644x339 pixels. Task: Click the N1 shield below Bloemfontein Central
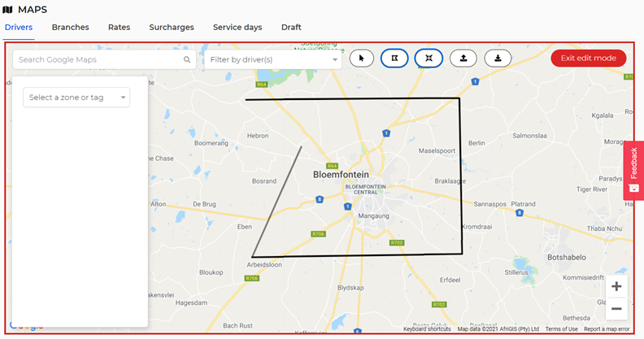[x=347, y=206]
